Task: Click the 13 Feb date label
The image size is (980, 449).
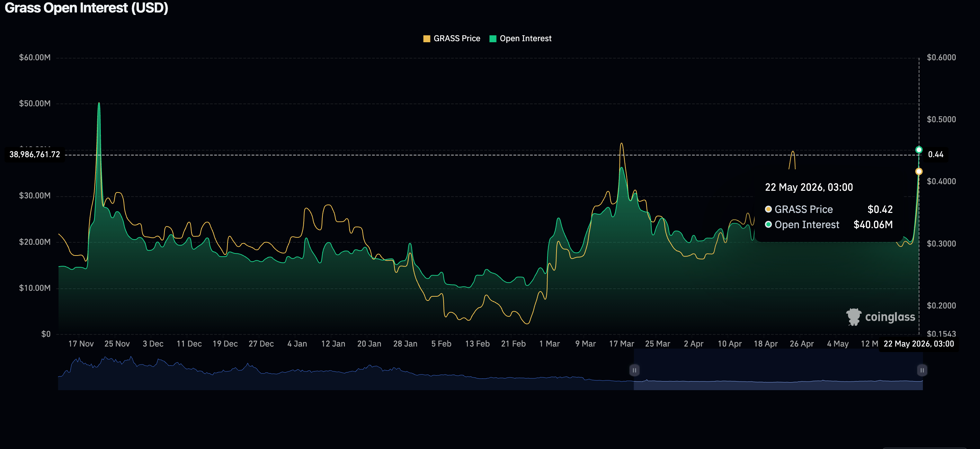Action: tap(477, 344)
